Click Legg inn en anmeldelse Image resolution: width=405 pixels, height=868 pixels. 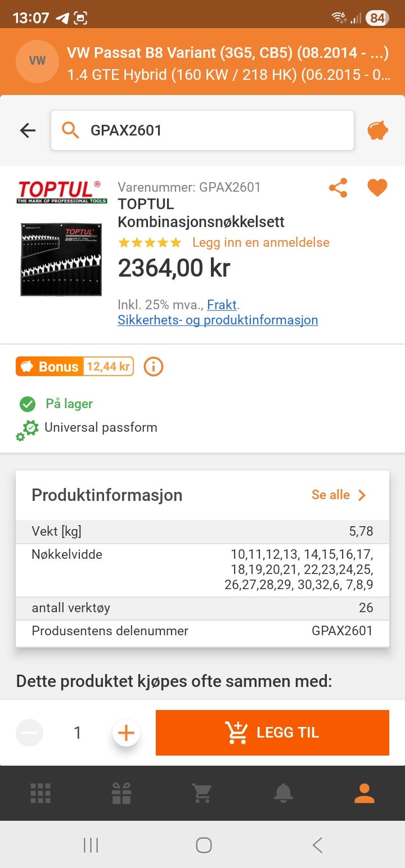point(260,243)
